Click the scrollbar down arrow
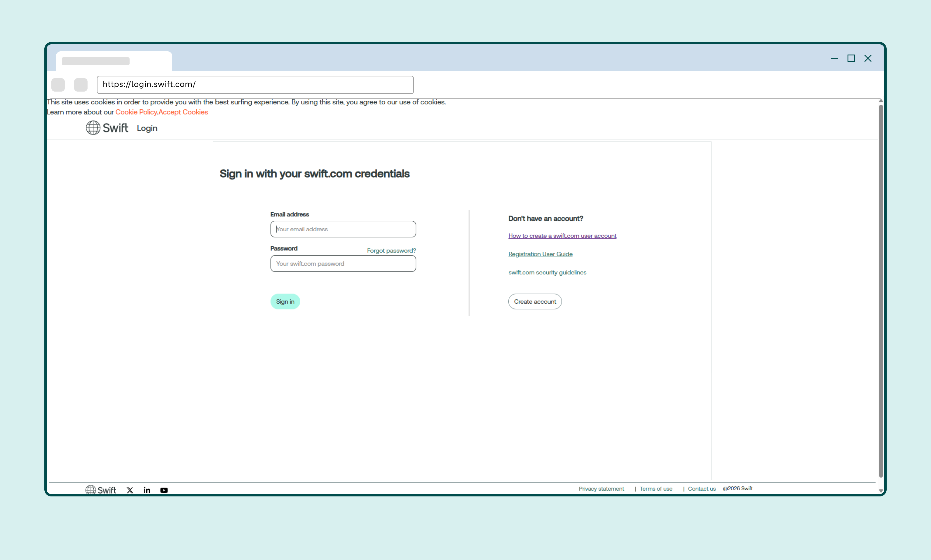Screen dimensions: 931x560 (x=881, y=491)
